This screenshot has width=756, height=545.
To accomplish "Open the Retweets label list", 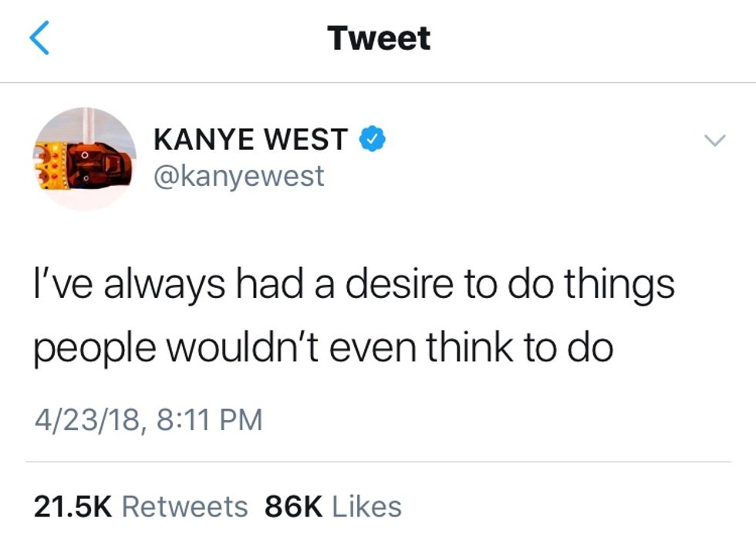I will (185, 506).
